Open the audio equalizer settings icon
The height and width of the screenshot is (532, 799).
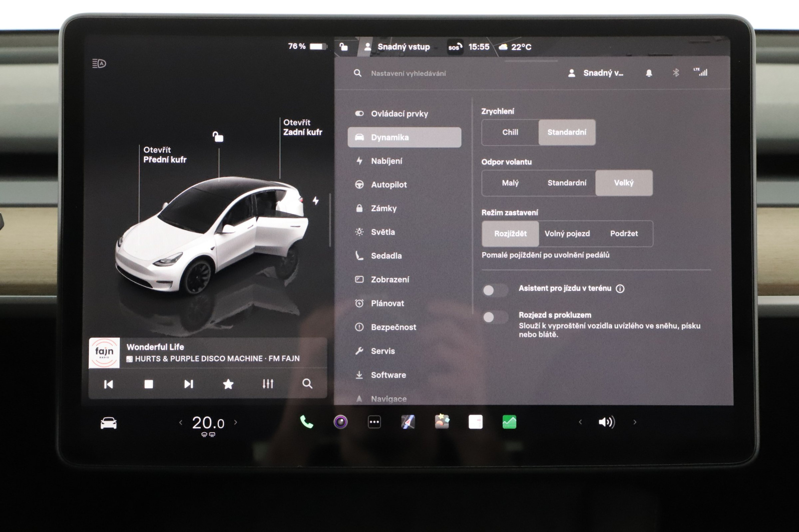[268, 384]
